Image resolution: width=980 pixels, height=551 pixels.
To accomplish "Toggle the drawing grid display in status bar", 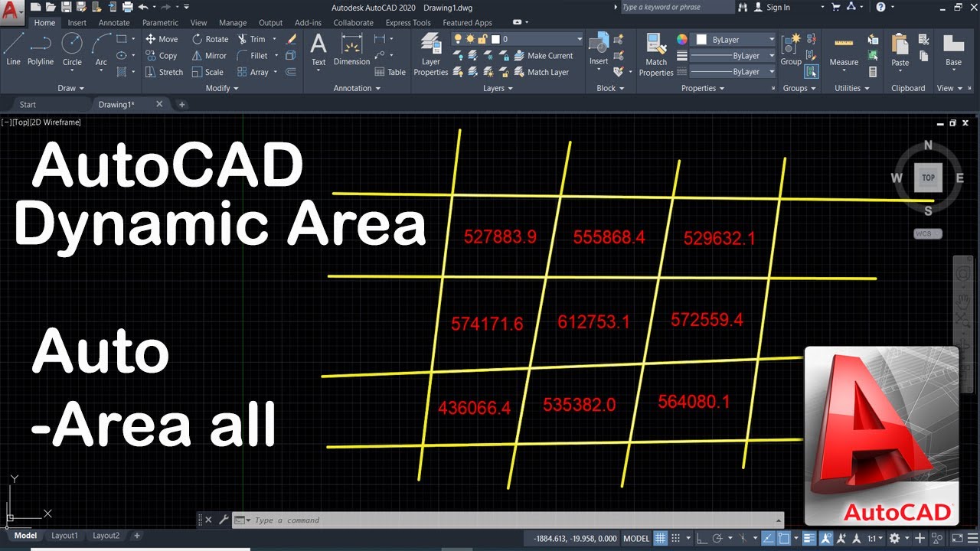I will point(661,538).
